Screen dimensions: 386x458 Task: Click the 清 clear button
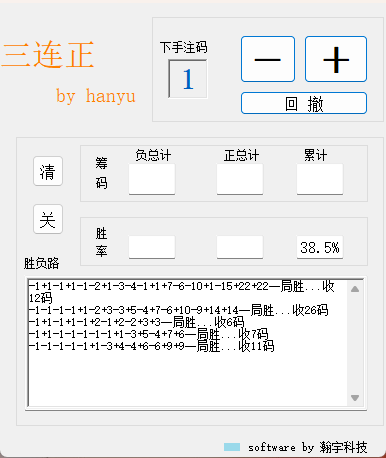pyautogui.click(x=48, y=171)
